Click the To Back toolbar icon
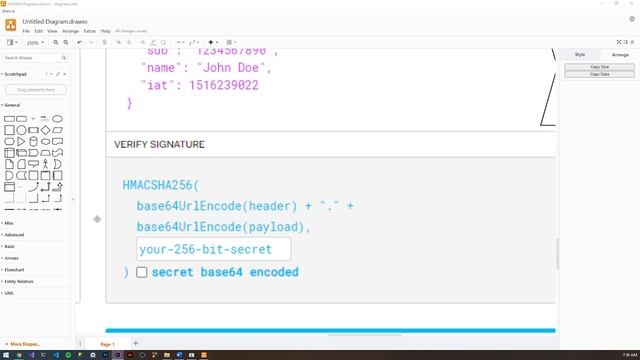 point(129,42)
